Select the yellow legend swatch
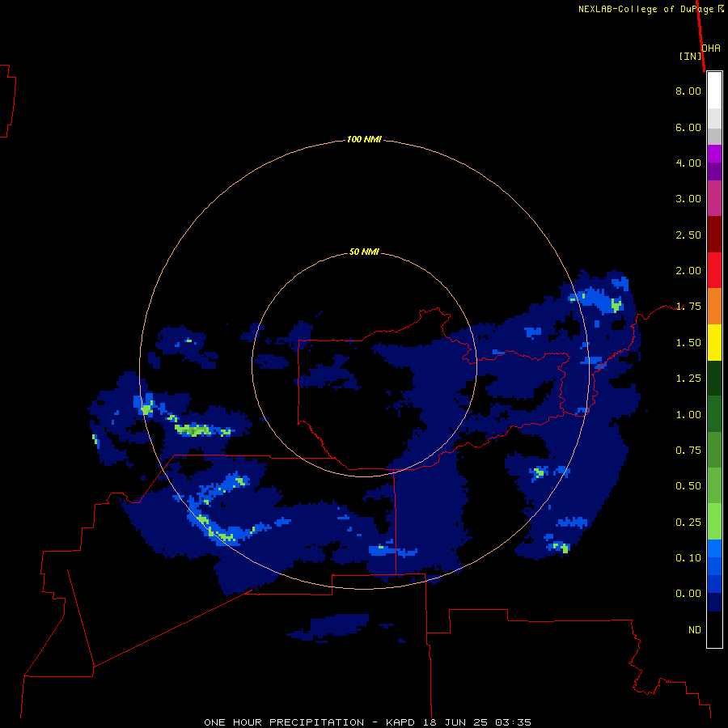The width and height of the screenshot is (728, 728). pos(714,342)
